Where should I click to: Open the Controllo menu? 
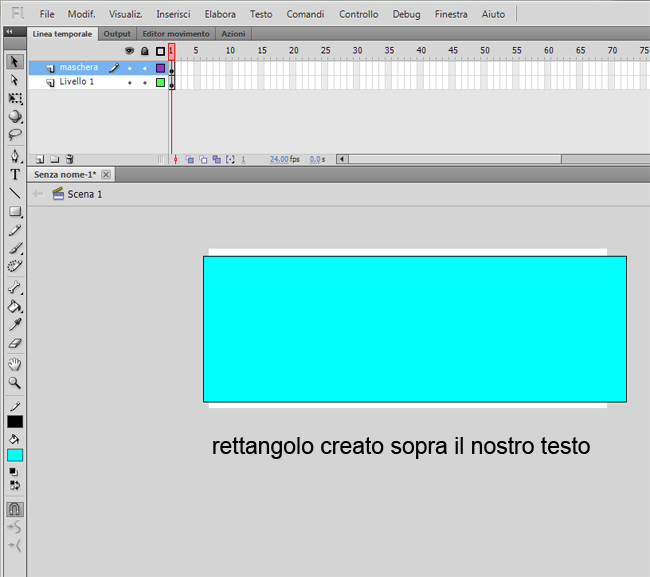coord(359,14)
